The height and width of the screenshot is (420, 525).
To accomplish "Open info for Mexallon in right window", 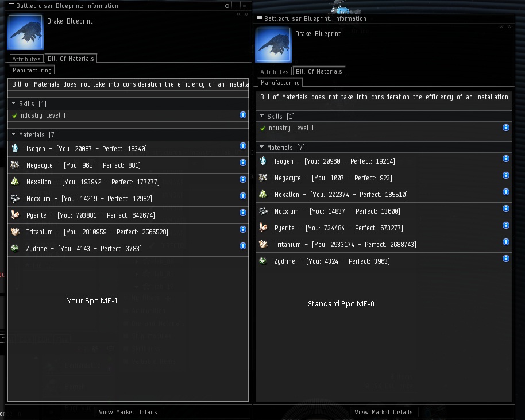I will [x=506, y=192].
